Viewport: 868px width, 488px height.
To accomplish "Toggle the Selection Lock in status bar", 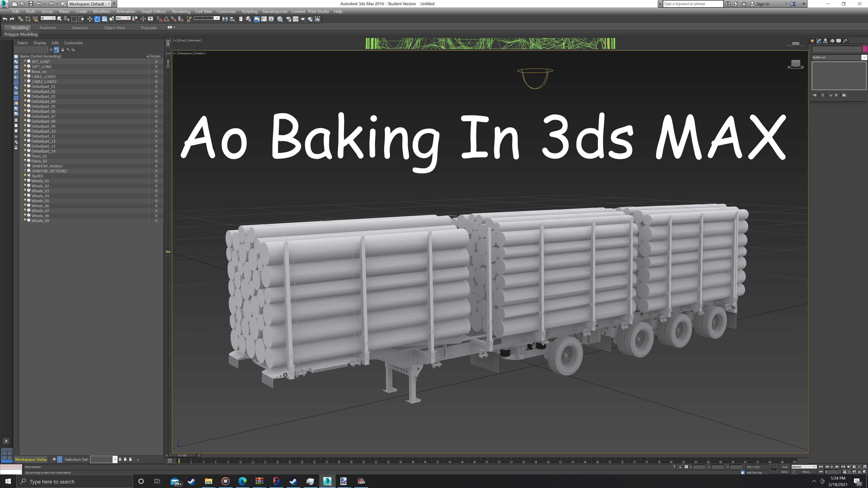I will tap(680, 467).
